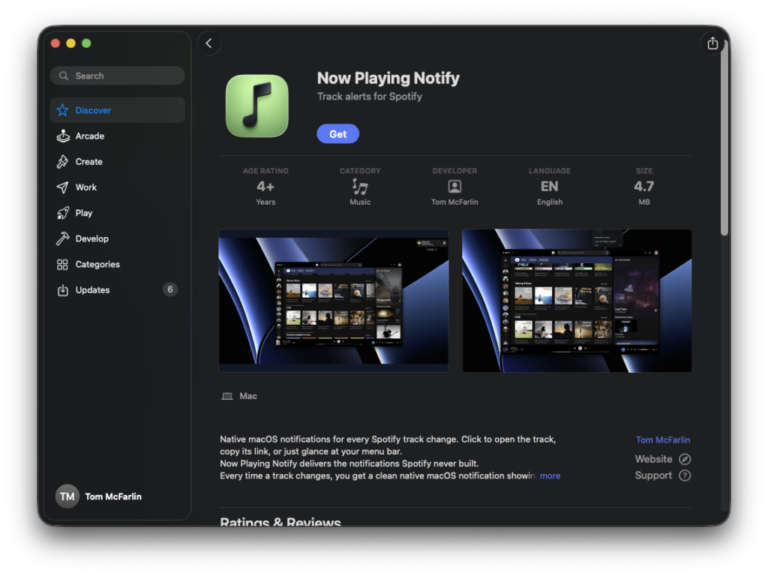
Task: Click the Now Playing Notify app icon
Action: [x=257, y=106]
